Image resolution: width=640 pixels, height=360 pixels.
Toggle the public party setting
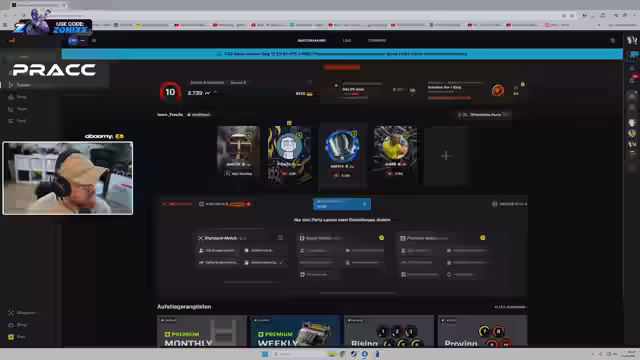484,115
